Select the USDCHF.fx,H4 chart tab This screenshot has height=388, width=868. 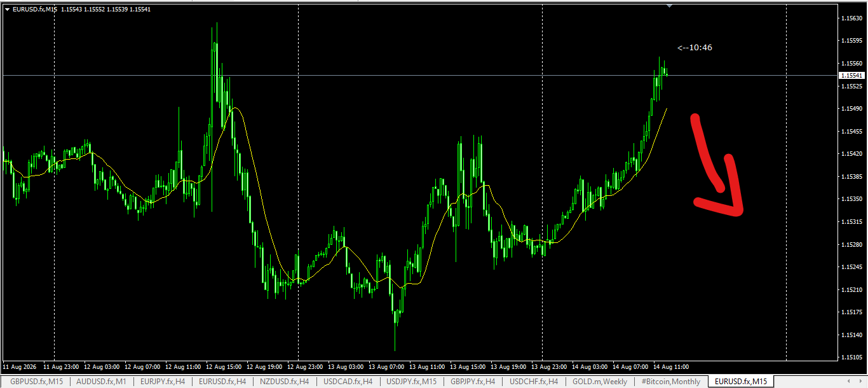click(534, 382)
